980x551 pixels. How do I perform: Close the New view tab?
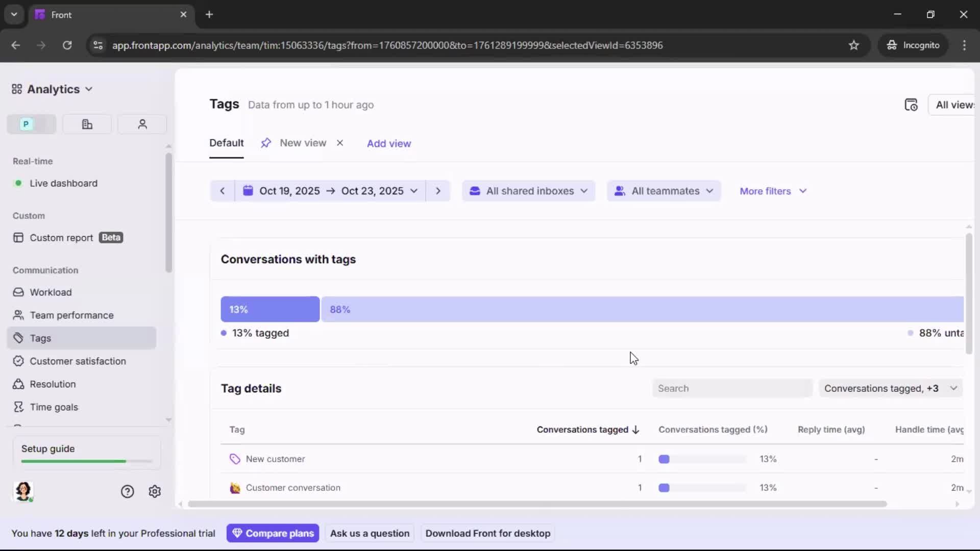340,143
